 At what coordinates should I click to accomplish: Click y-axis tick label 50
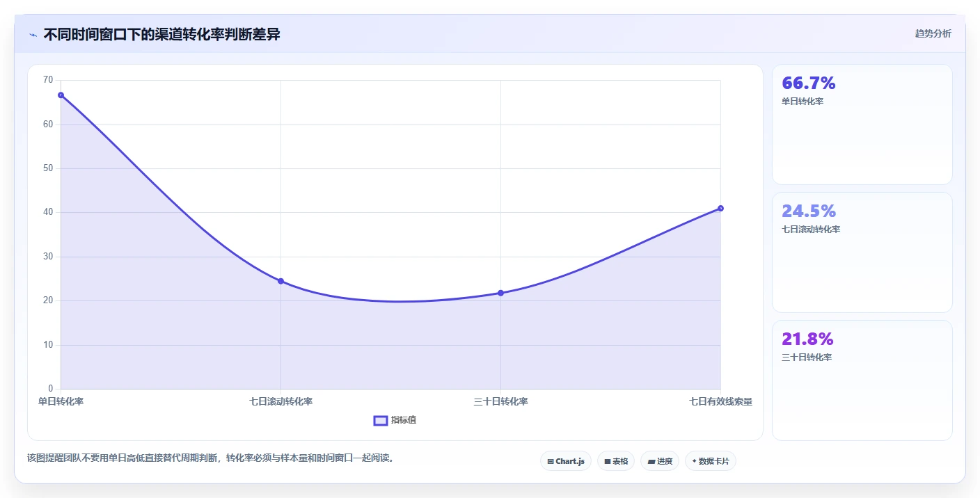(x=48, y=168)
